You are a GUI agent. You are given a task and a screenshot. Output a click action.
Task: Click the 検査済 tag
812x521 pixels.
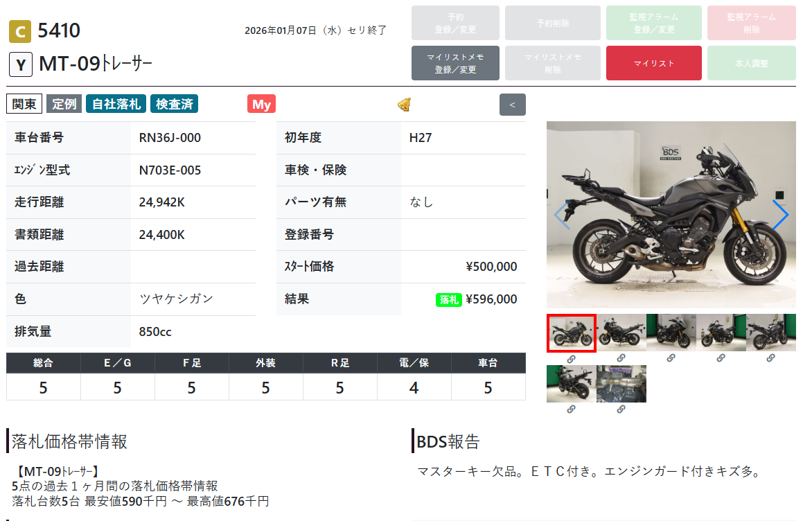pyautogui.click(x=174, y=104)
